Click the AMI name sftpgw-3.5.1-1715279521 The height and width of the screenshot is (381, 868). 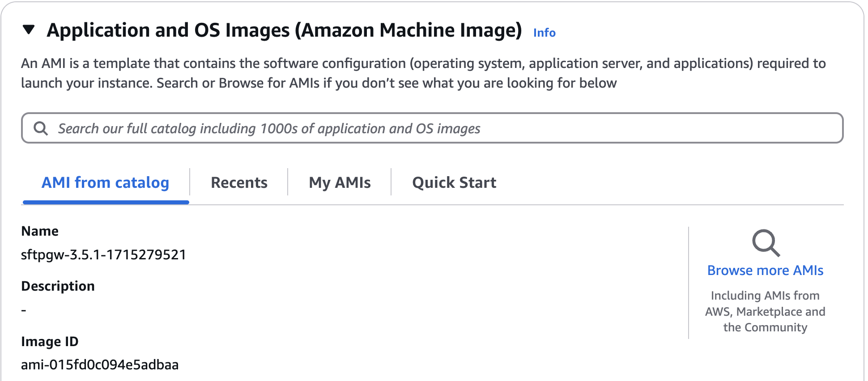(x=103, y=255)
